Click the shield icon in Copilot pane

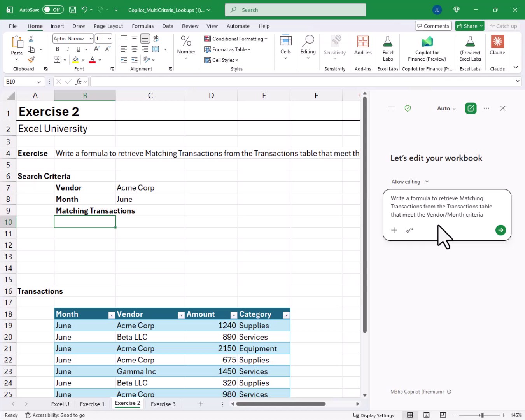pos(408,108)
